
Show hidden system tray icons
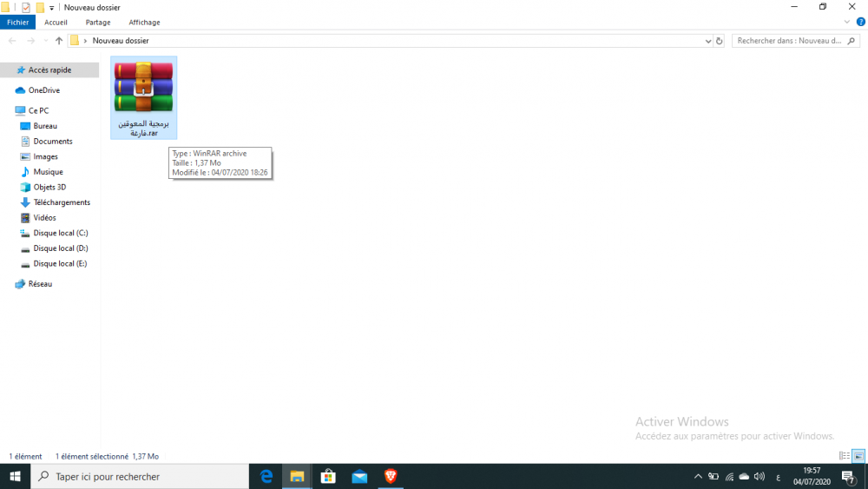tap(698, 476)
